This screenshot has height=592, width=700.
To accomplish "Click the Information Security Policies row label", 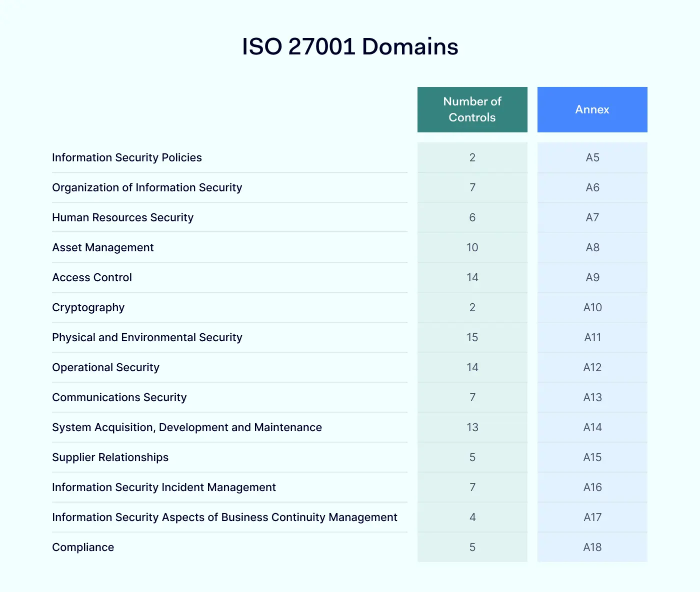I will tap(127, 157).
